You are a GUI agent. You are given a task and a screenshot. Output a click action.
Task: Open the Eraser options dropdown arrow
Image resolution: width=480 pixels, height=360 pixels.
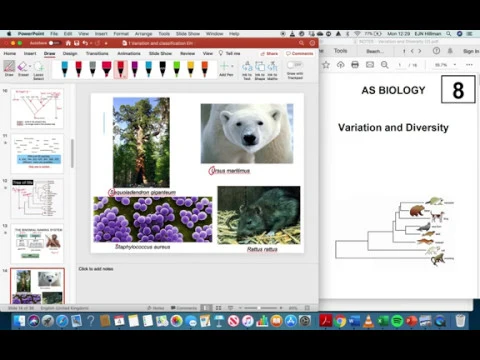click(30, 66)
